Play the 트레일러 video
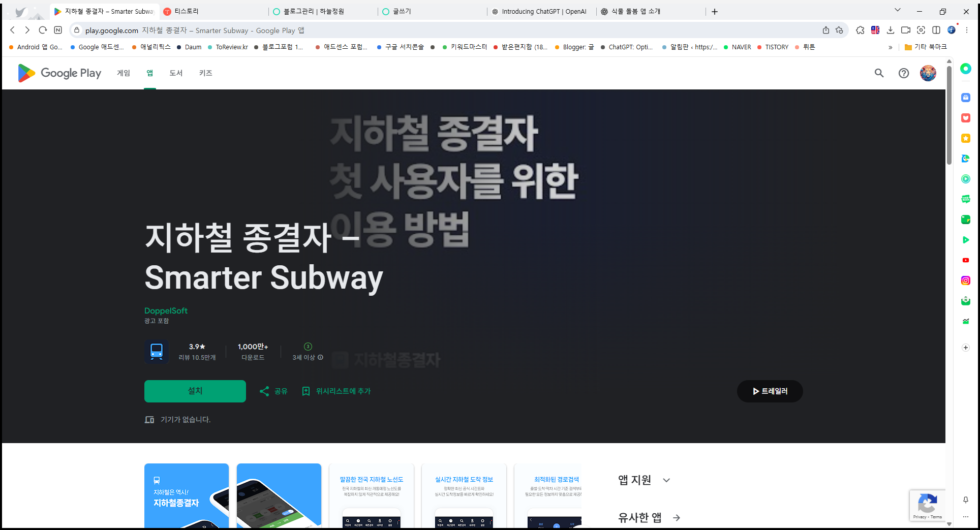 770,391
